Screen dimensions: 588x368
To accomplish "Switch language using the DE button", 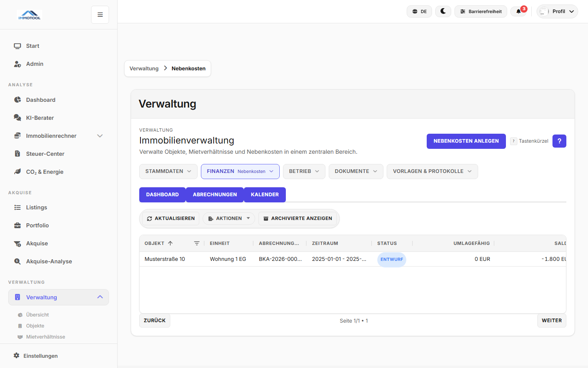I will [x=419, y=11].
